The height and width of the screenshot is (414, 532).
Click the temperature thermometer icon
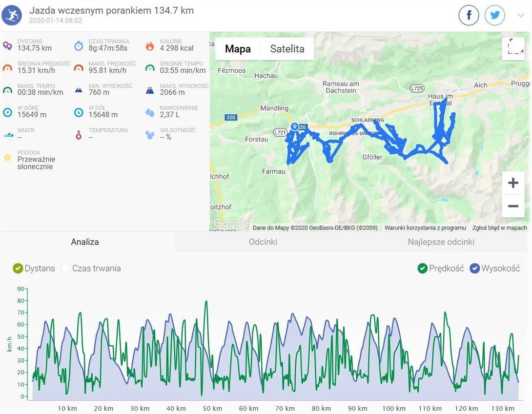79,135
